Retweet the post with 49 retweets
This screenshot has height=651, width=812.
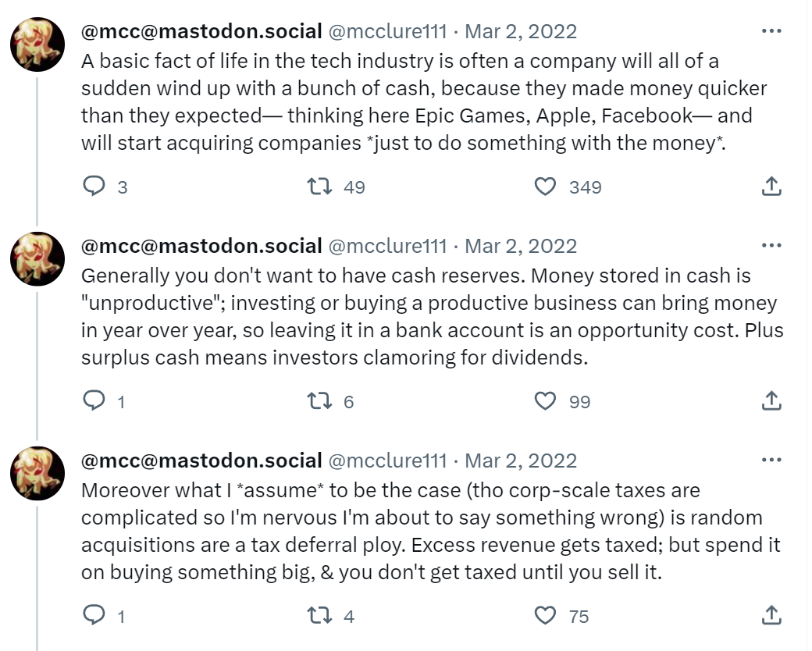click(319, 186)
